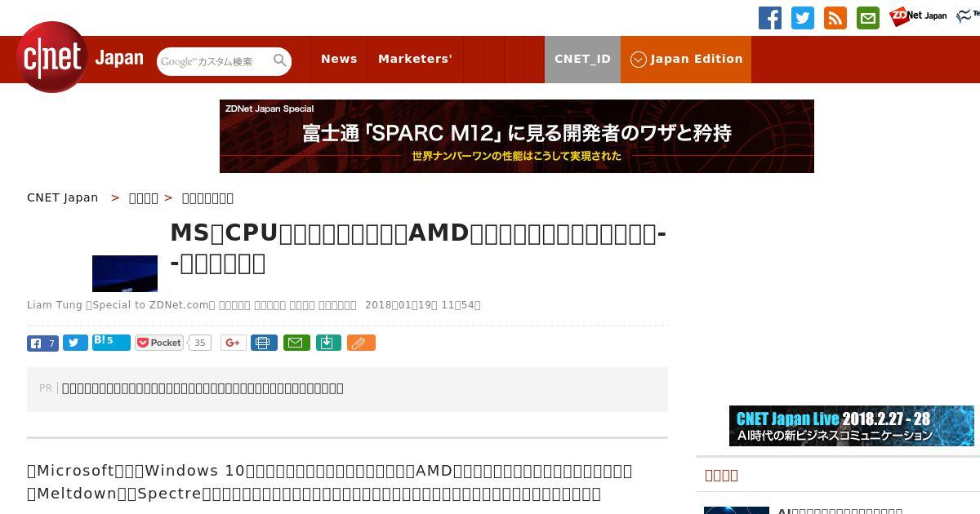Click the teal download-arrow icon
Viewport: 980px width, 514px height.
[327, 343]
